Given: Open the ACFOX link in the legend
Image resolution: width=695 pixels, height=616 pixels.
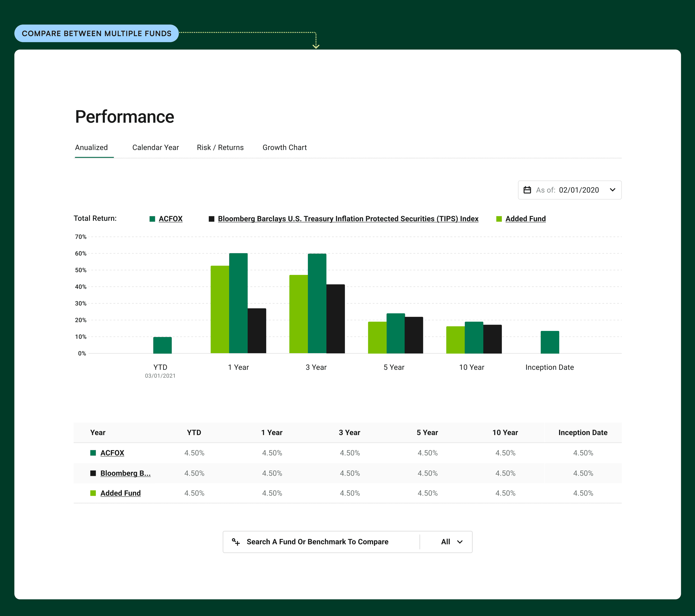Looking at the screenshot, I should click(x=170, y=219).
